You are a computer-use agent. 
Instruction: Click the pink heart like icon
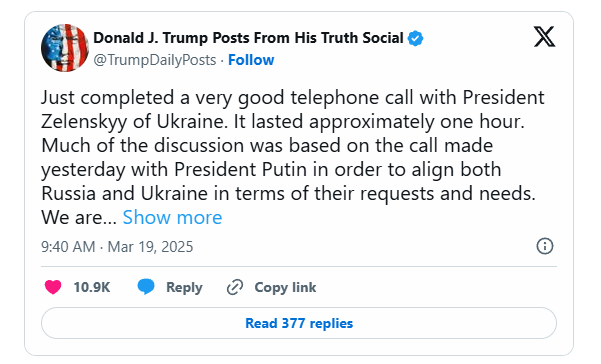click(x=53, y=287)
